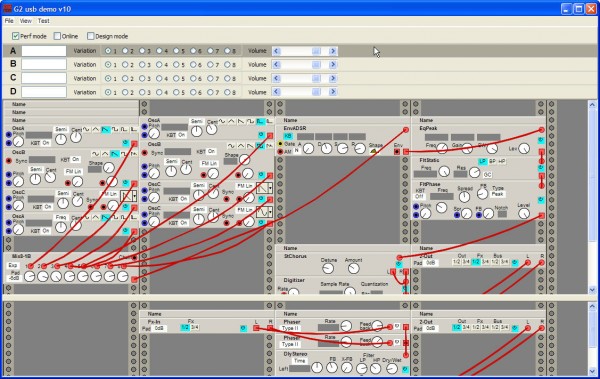Select BP filter type on FltStatic
600x379 pixels.
tap(492, 162)
